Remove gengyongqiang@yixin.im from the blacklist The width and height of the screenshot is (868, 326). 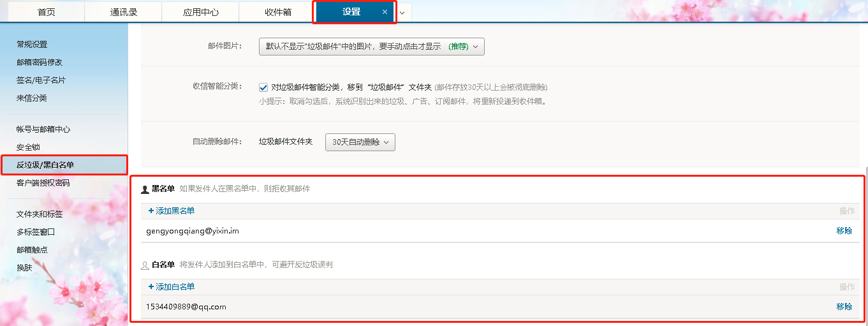pos(844,231)
